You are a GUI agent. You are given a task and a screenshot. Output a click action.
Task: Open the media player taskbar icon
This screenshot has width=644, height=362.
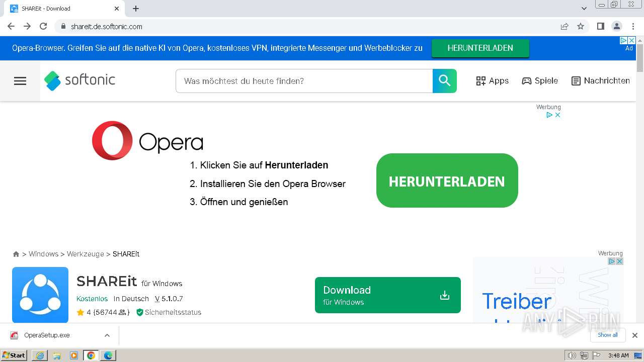coord(74,355)
